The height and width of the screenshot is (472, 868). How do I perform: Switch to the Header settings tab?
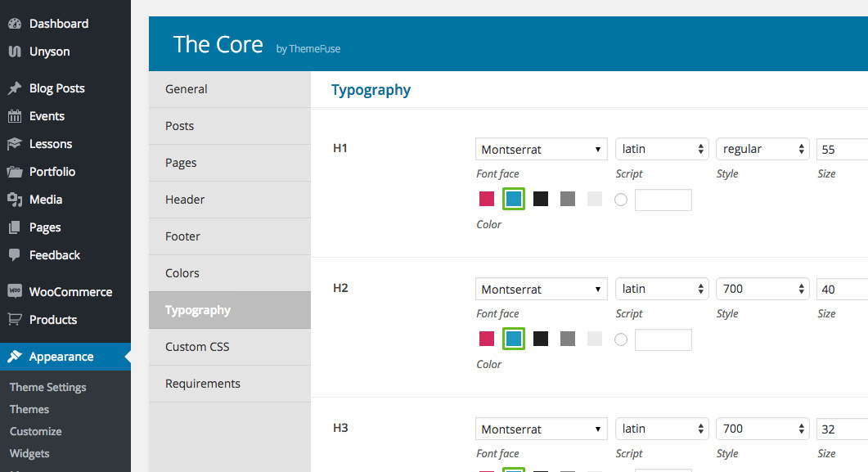(x=230, y=200)
